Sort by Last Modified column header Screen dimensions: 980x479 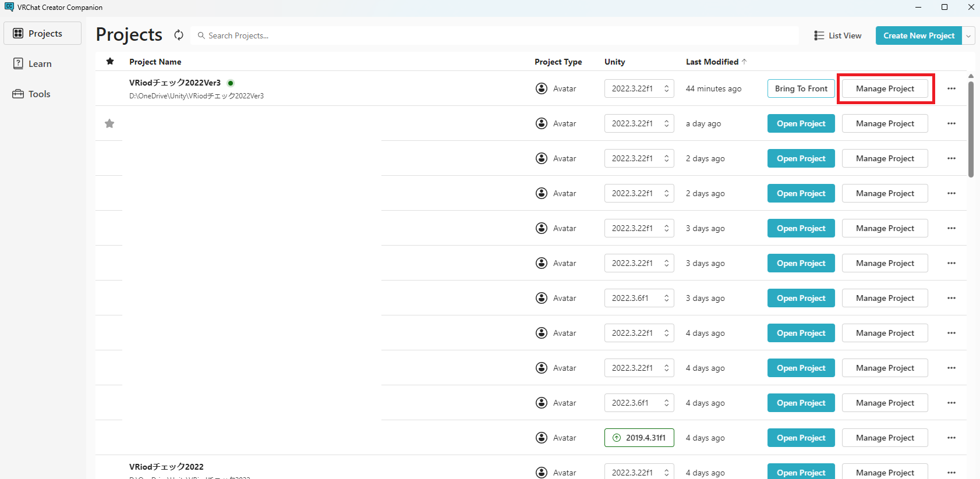[716, 62]
